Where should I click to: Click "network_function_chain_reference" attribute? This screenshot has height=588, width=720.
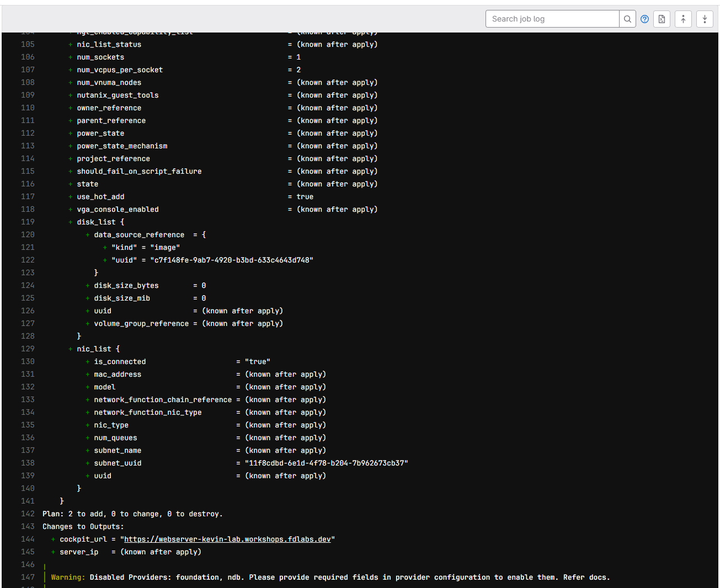(x=163, y=400)
